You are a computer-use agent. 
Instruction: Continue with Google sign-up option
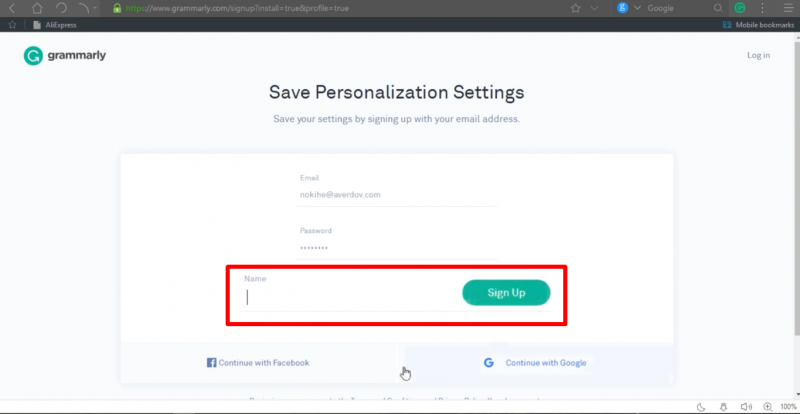(x=536, y=362)
